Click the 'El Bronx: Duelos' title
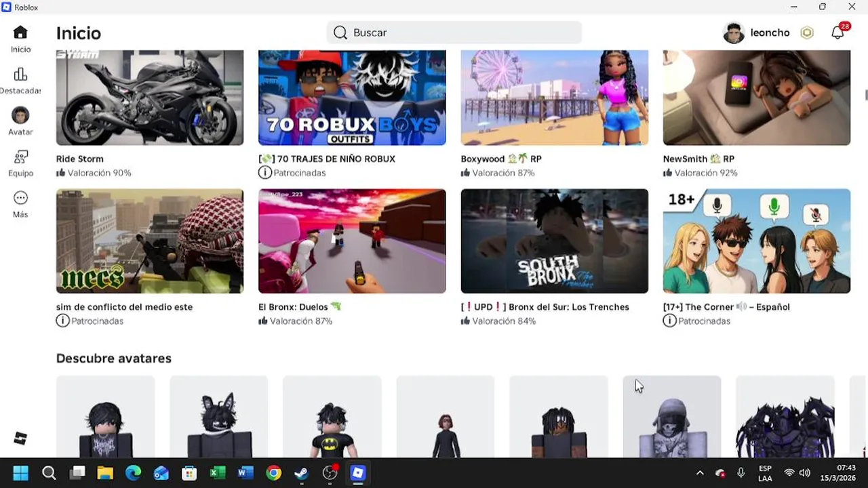Viewport: 868px width, 488px height. [300, 307]
